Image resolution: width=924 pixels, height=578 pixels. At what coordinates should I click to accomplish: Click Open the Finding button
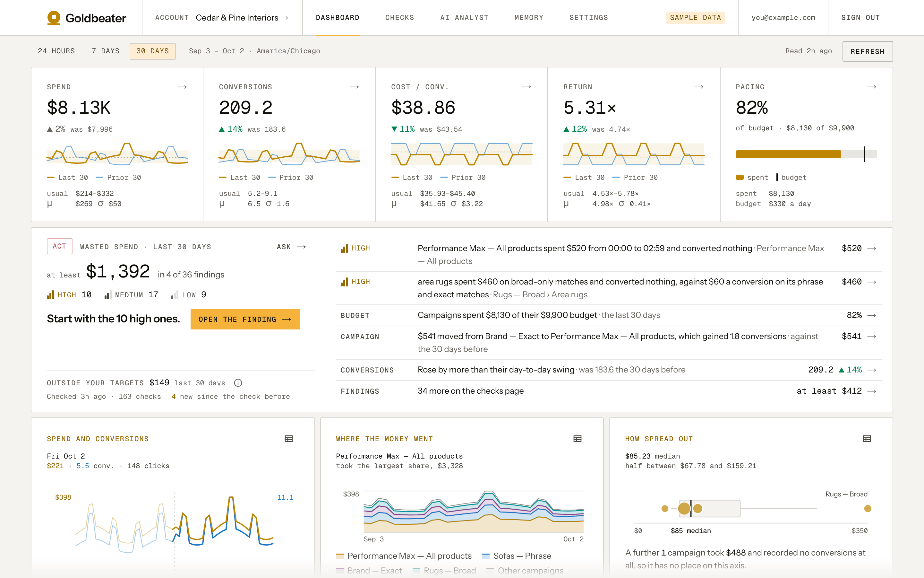(245, 319)
